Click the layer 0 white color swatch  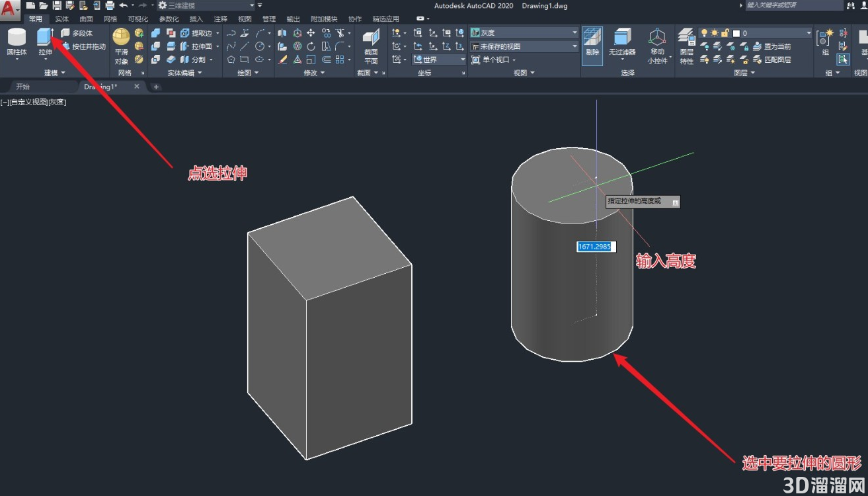click(736, 33)
